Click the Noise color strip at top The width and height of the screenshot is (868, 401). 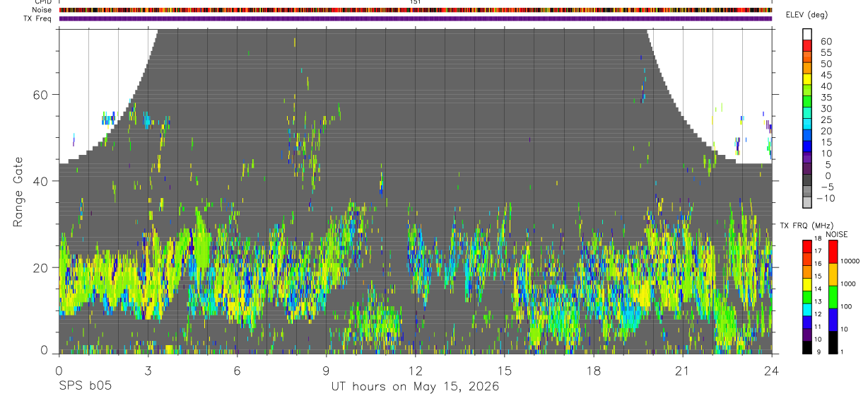pos(415,11)
